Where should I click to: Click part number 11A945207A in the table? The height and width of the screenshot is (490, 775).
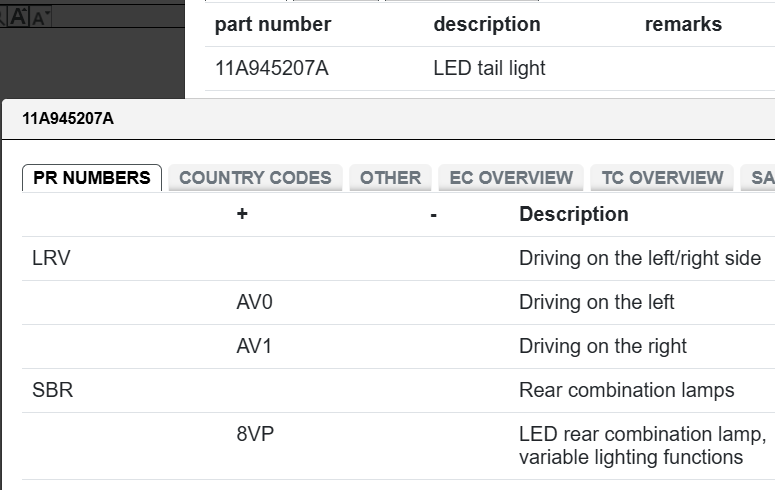[x=271, y=69]
